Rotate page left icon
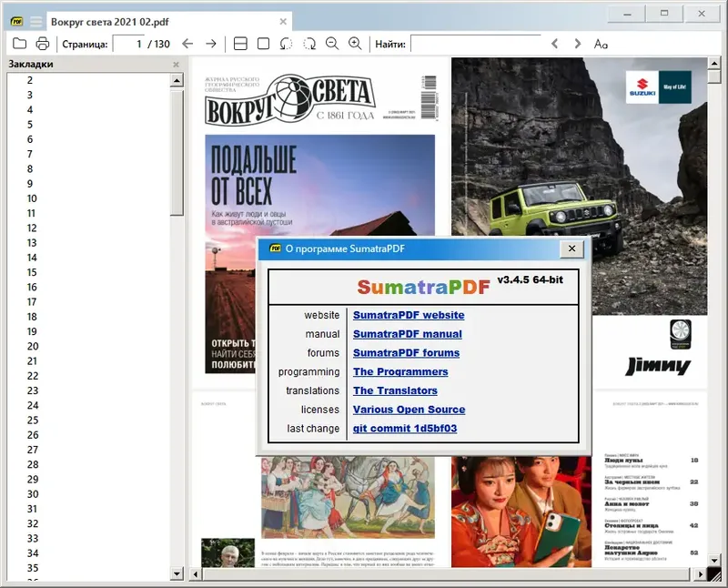 [286, 44]
